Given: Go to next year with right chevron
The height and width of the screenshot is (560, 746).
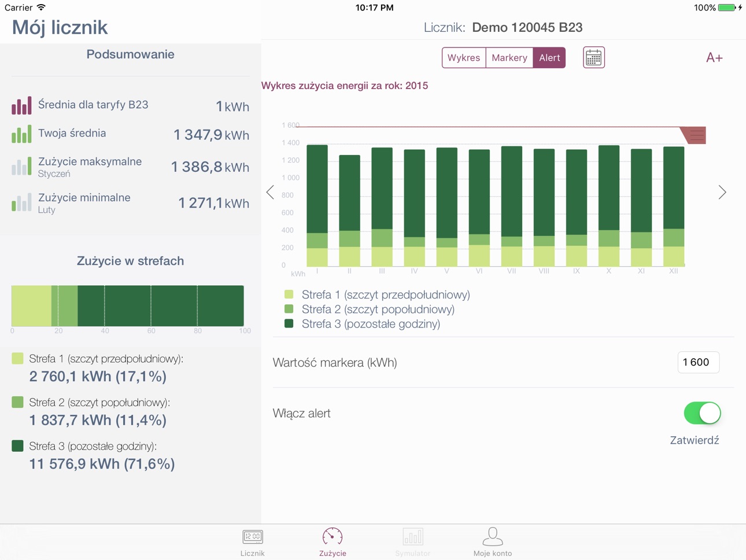Looking at the screenshot, I should (x=722, y=192).
